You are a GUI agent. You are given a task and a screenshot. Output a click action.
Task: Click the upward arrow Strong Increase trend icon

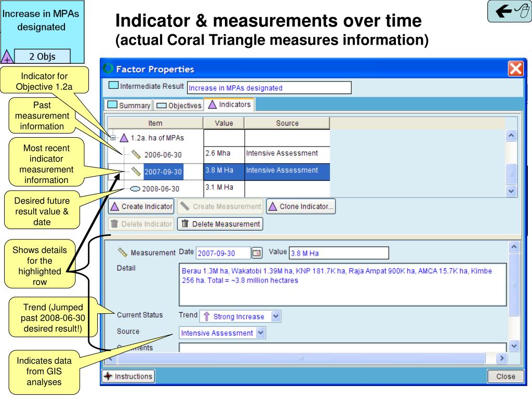pyautogui.click(x=207, y=316)
